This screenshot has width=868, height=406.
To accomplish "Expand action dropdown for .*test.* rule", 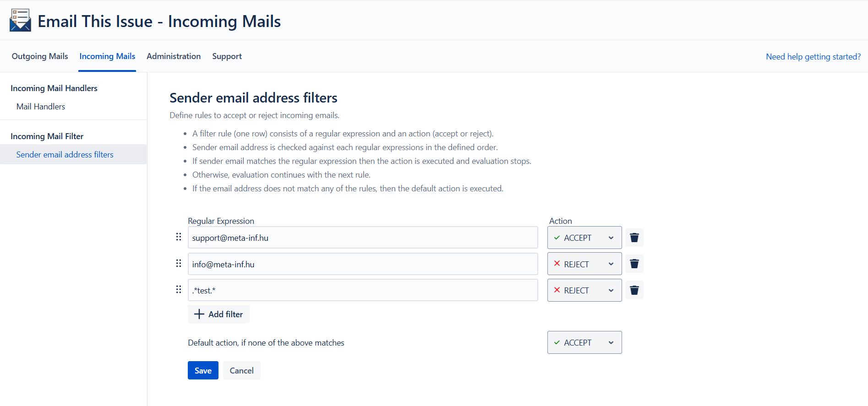I will click(x=584, y=290).
